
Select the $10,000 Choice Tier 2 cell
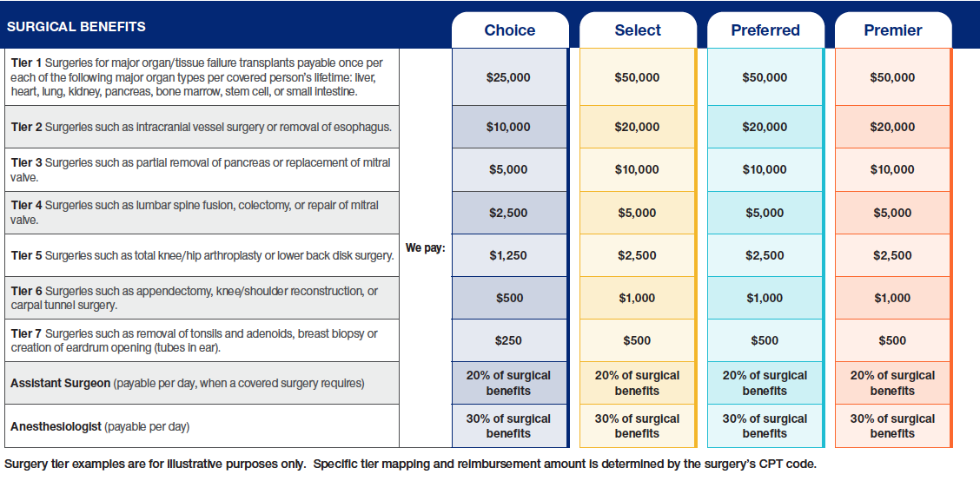point(508,127)
